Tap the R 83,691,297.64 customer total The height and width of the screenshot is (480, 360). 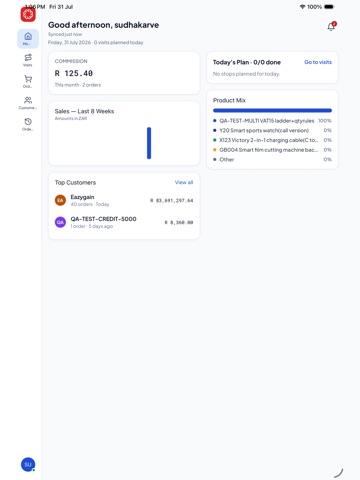pyautogui.click(x=172, y=201)
